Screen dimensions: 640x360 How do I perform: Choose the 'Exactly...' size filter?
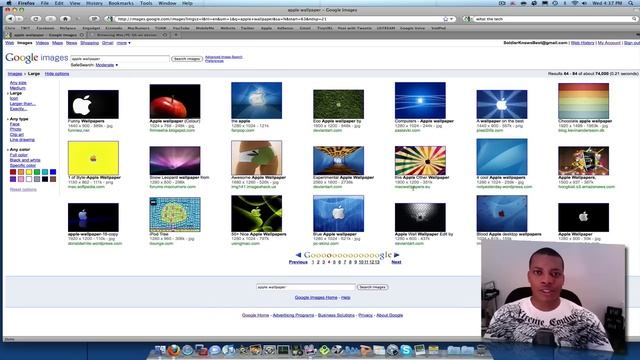(18, 109)
